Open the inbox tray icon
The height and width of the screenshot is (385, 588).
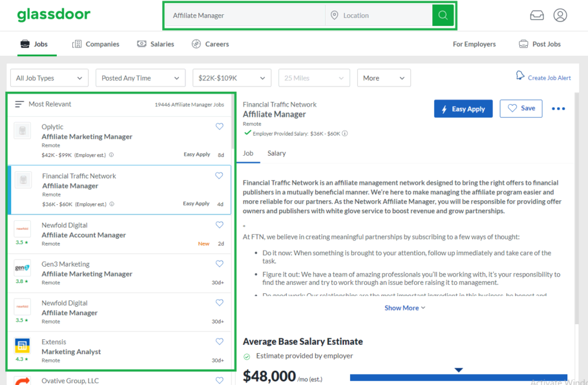pyautogui.click(x=536, y=16)
